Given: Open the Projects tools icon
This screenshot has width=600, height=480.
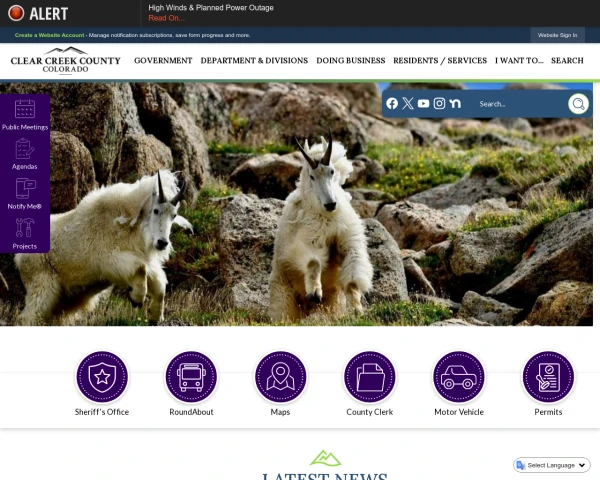Looking at the screenshot, I should pos(25,228).
